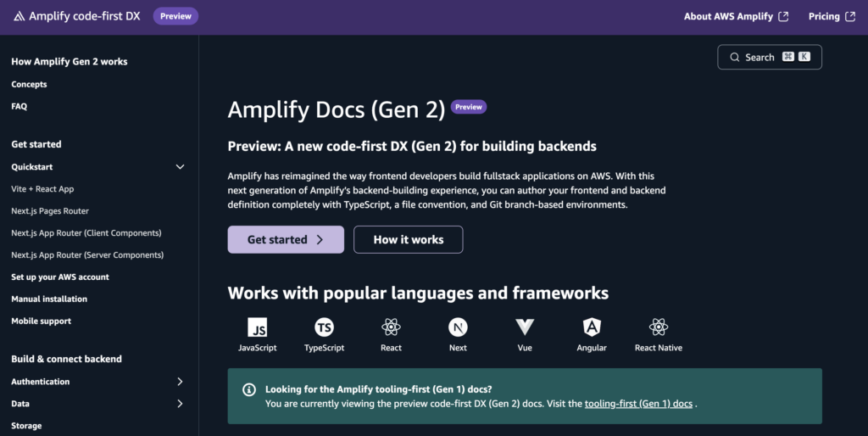The width and height of the screenshot is (868, 436).
Task: Collapse the Quickstart section chevron
Action: point(180,167)
